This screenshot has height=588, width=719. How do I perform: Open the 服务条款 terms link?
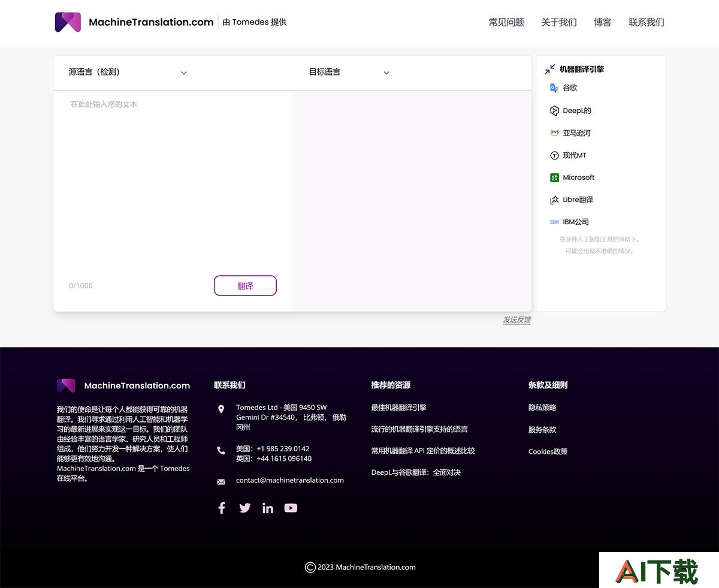coord(542,430)
